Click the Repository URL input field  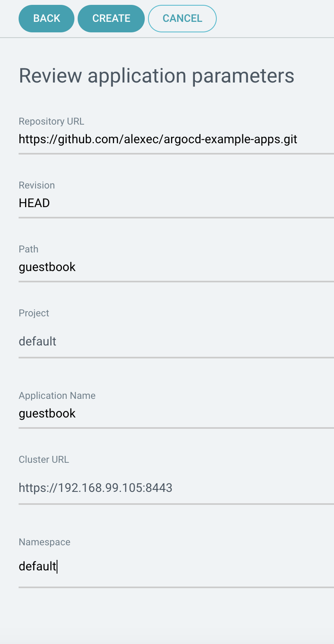point(162,139)
